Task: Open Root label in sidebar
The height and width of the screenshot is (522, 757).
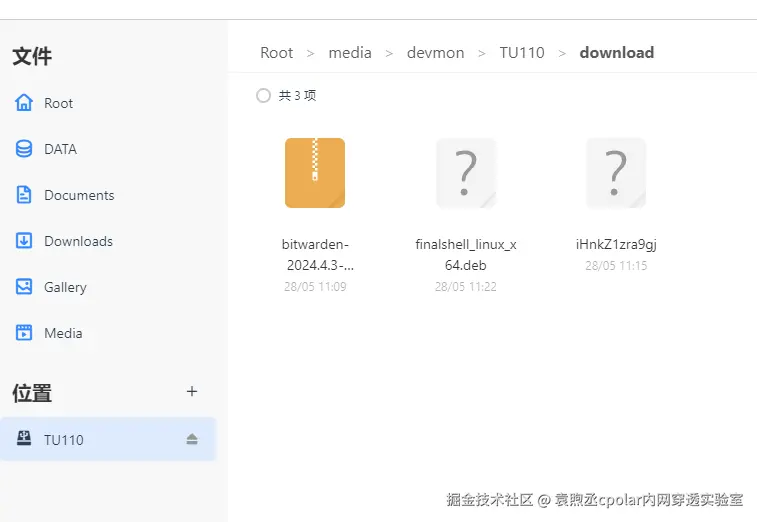Action: click(58, 103)
